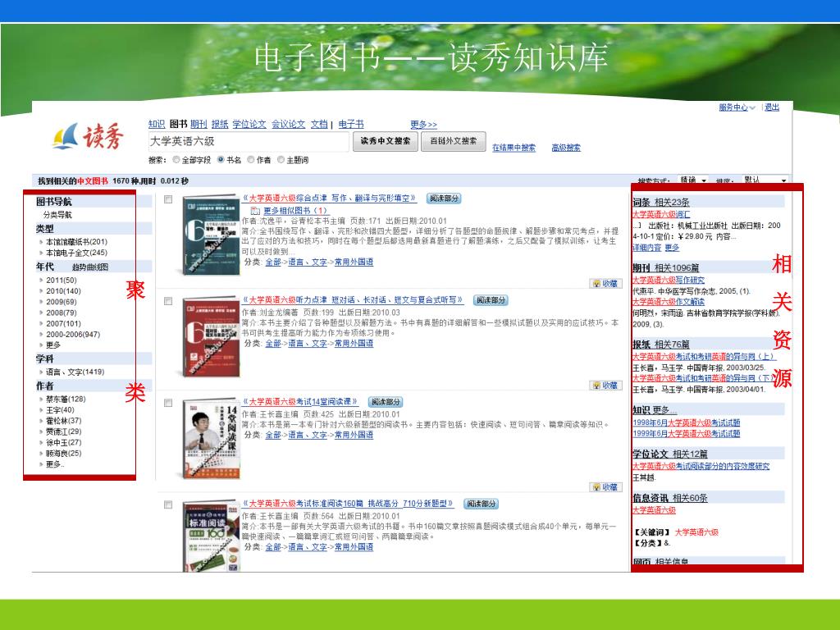Open the 详细内容 link under 词条
The image size is (840, 630).
pos(646,248)
